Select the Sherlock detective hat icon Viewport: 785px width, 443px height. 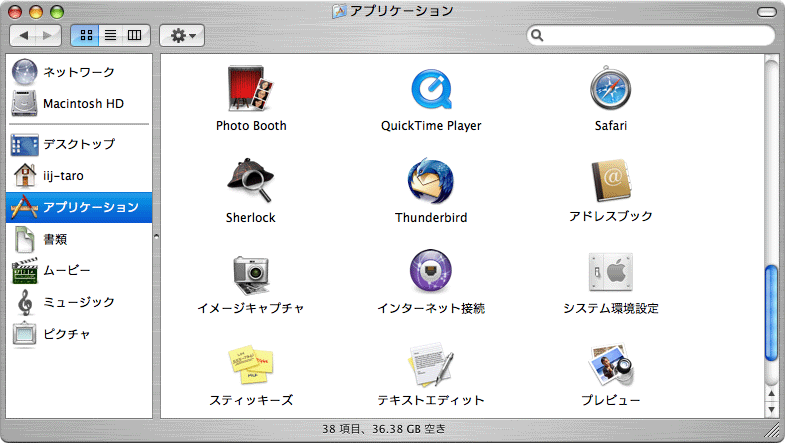coord(250,180)
